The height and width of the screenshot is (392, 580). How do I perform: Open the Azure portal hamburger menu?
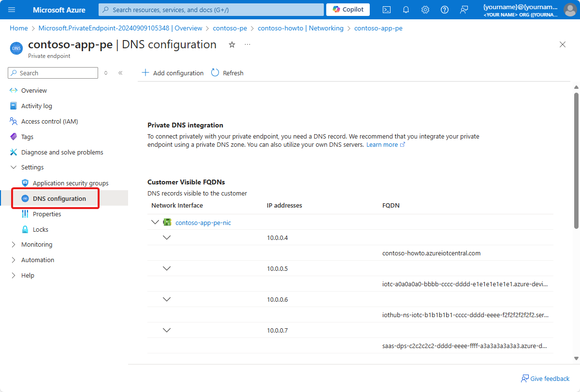[12, 9]
